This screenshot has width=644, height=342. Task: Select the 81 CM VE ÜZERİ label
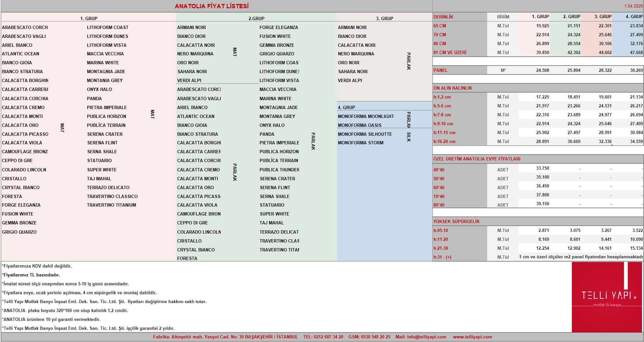point(450,52)
